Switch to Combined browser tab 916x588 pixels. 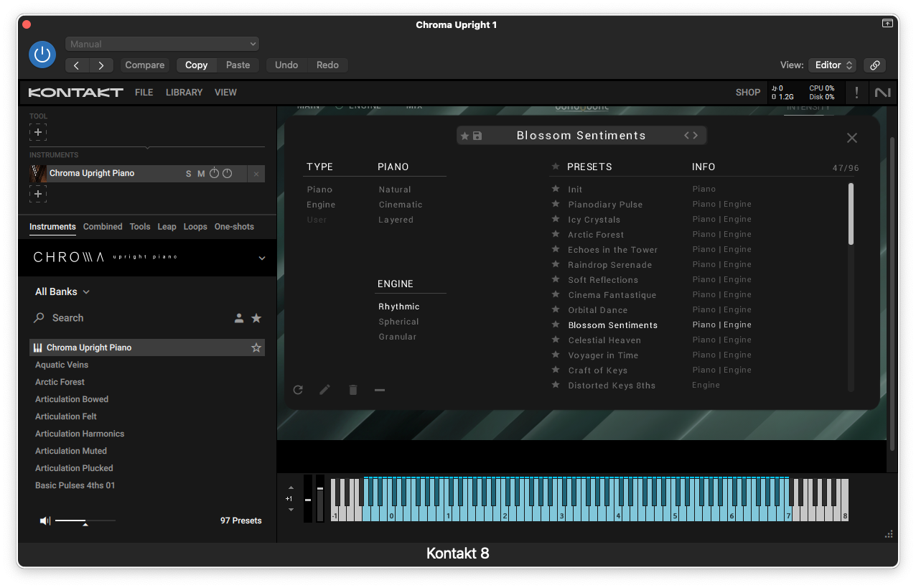pos(103,227)
